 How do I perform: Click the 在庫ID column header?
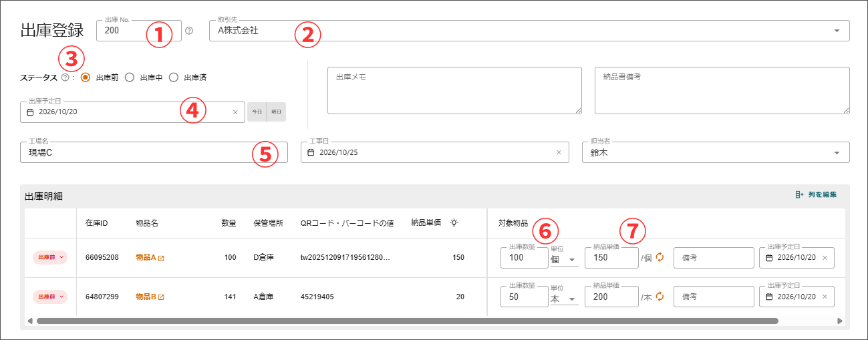pyautogui.click(x=98, y=223)
